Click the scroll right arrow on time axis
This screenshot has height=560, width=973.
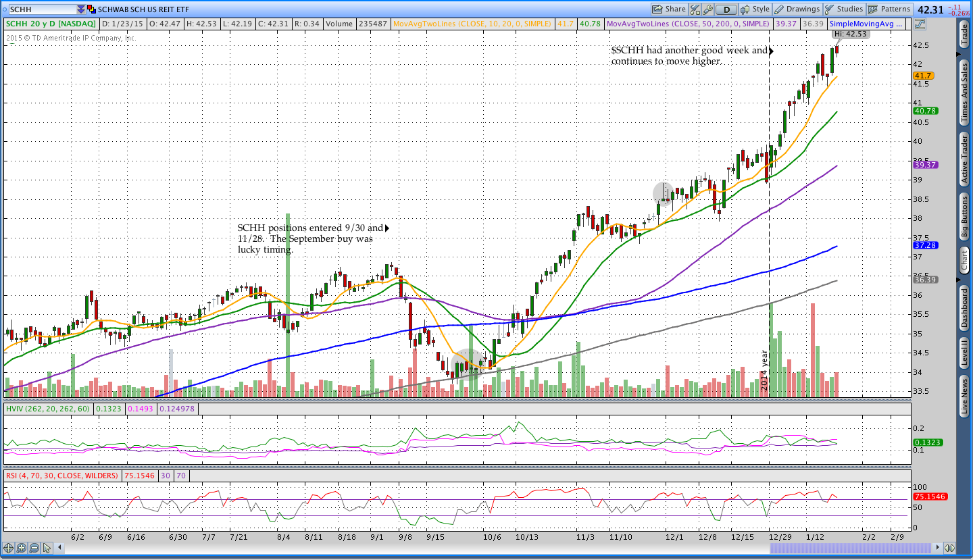[937, 548]
